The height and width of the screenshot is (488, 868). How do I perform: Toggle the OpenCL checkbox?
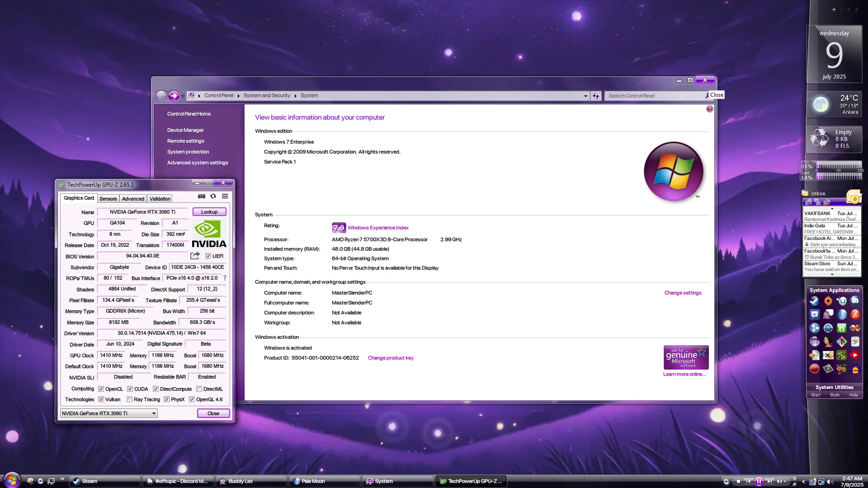point(101,389)
